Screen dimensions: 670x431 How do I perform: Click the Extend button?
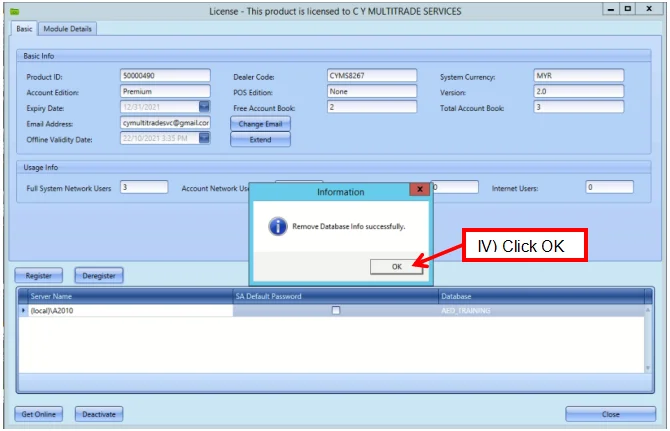(x=260, y=140)
